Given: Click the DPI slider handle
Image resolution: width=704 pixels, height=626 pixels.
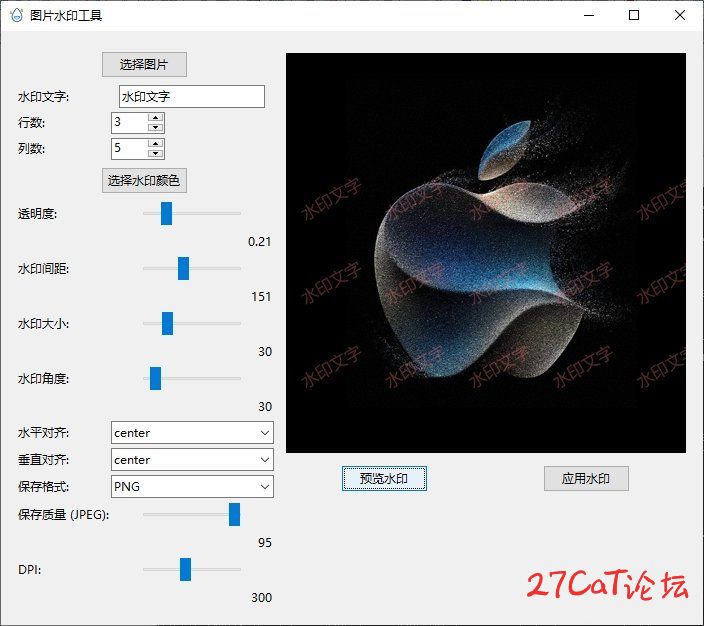Looking at the screenshot, I should (185, 569).
